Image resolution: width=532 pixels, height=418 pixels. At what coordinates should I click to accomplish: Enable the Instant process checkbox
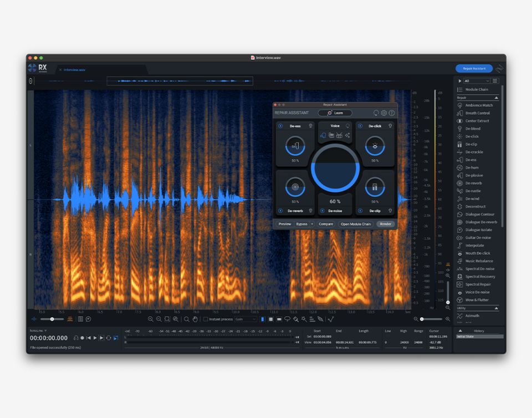click(206, 319)
